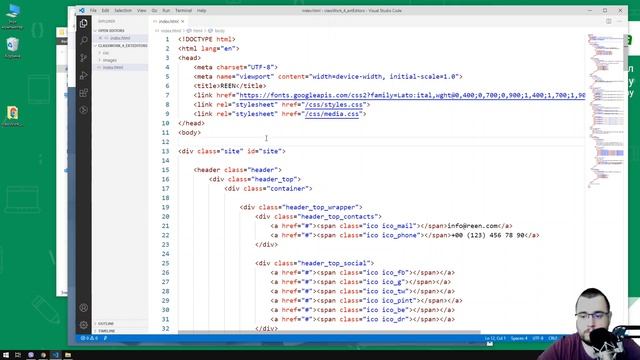Click the Spaces: 4 status bar entry

[x=519, y=338]
